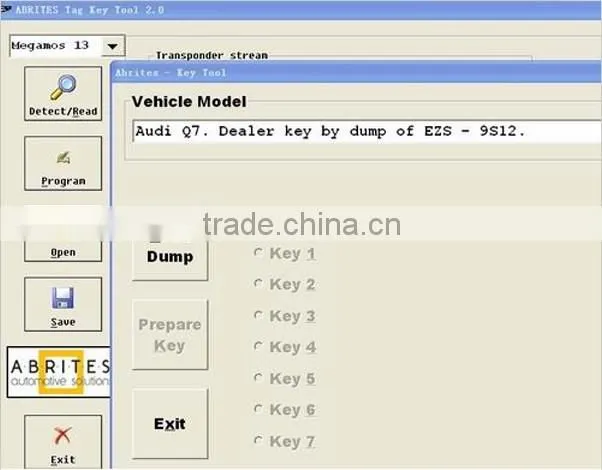
Task: Click the ABRITES automotive solutions logo
Action: pos(59,372)
